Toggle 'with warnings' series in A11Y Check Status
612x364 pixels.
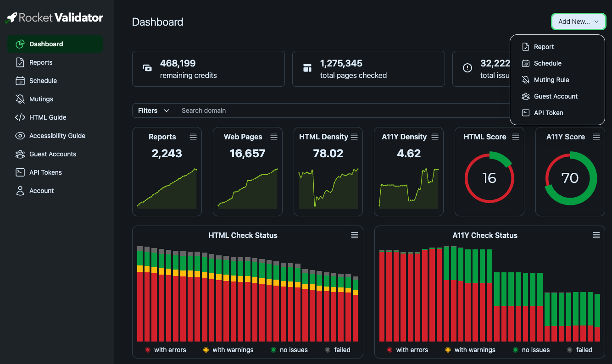point(470,350)
